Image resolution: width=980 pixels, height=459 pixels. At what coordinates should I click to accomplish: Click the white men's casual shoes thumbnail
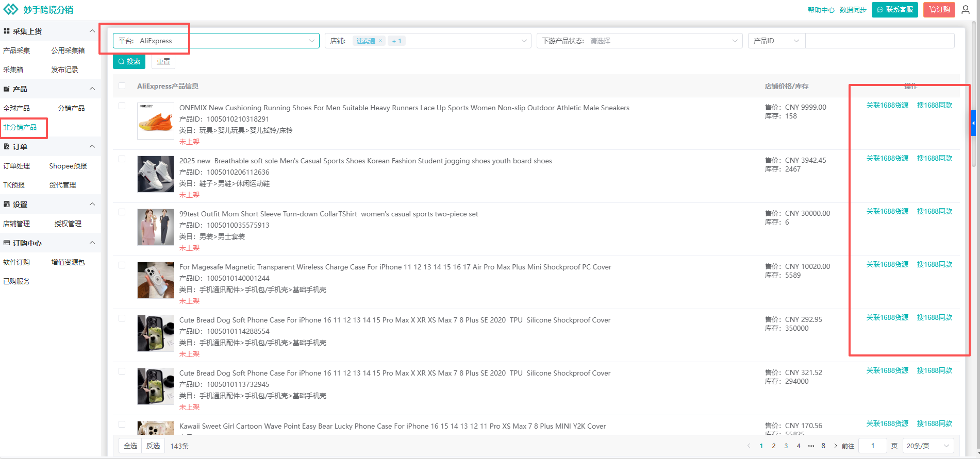click(x=156, y=174)
